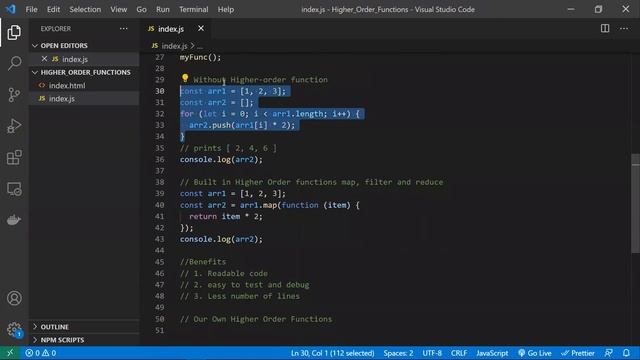Open the Search view in activity bar
This screenshot has height=360, width=640.
pyautogui.click(x=14, y=63)
